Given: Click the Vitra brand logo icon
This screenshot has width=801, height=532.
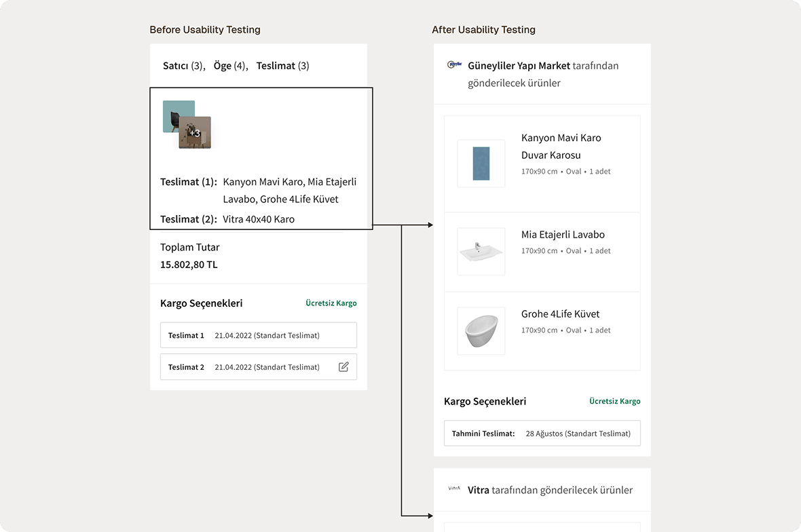Looking at the screenshot, I should click(453, 489).
